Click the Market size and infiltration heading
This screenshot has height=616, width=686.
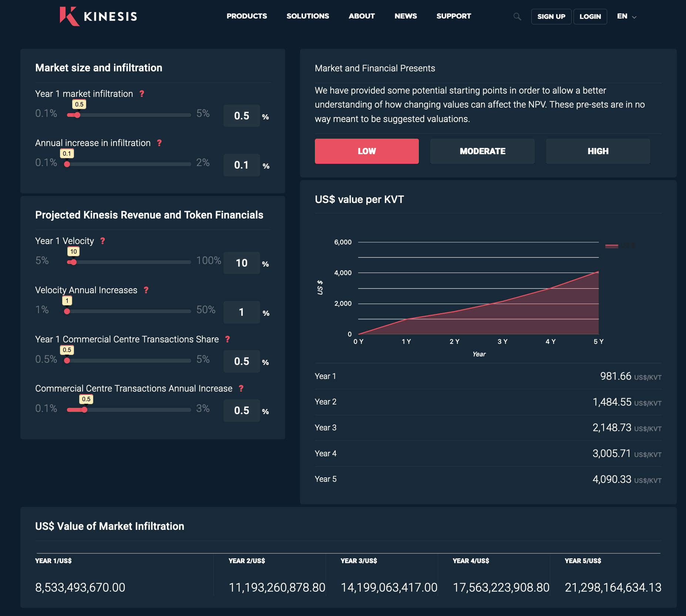(99, 68)
